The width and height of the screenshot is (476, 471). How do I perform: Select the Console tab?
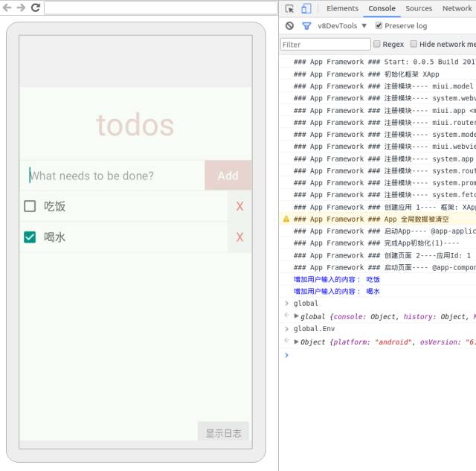click(382, 8)
